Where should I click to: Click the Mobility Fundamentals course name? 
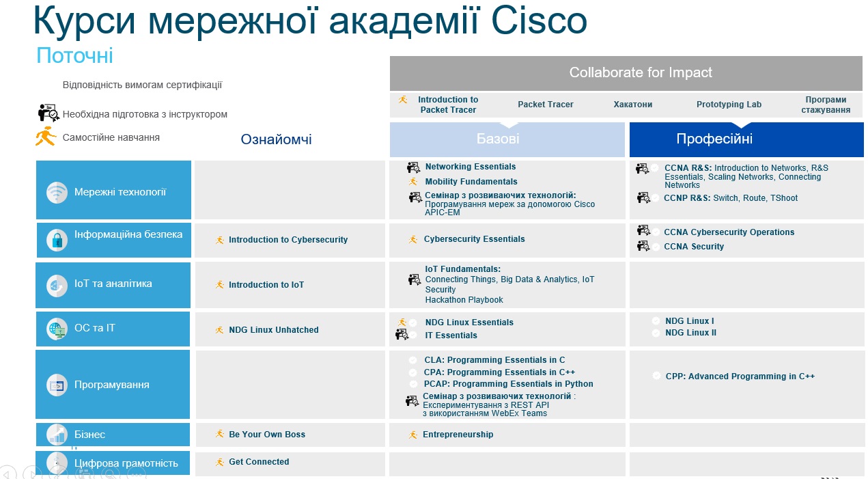471,182
